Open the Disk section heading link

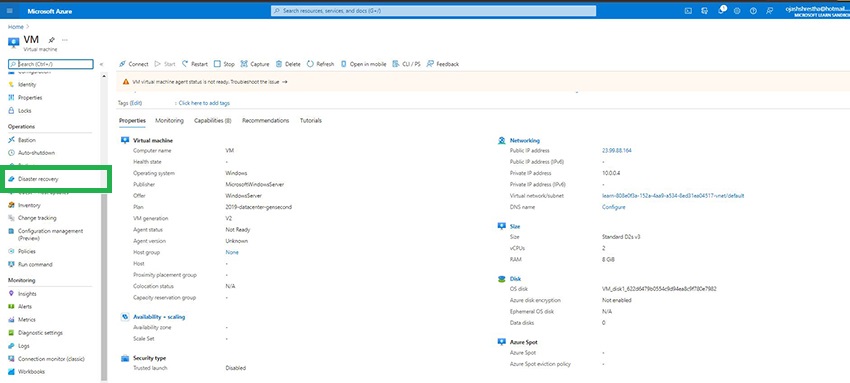[x=515, y=279]
